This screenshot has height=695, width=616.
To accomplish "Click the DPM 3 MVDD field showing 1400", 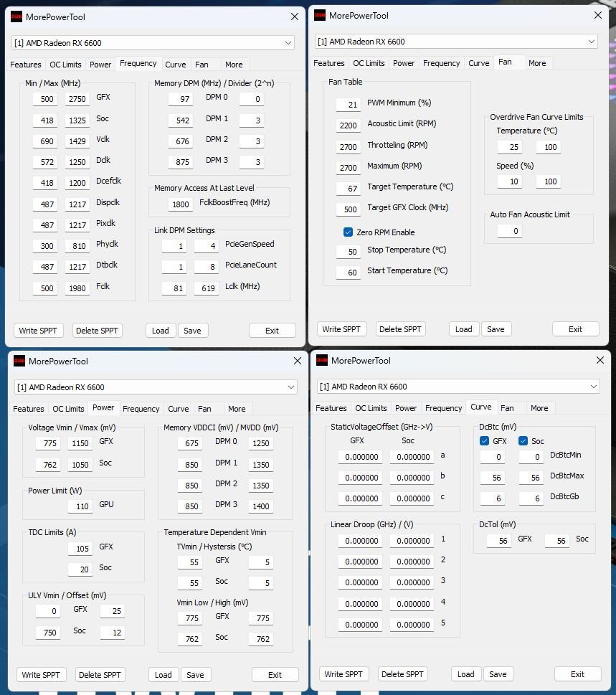I will click(x=260, y=506).
